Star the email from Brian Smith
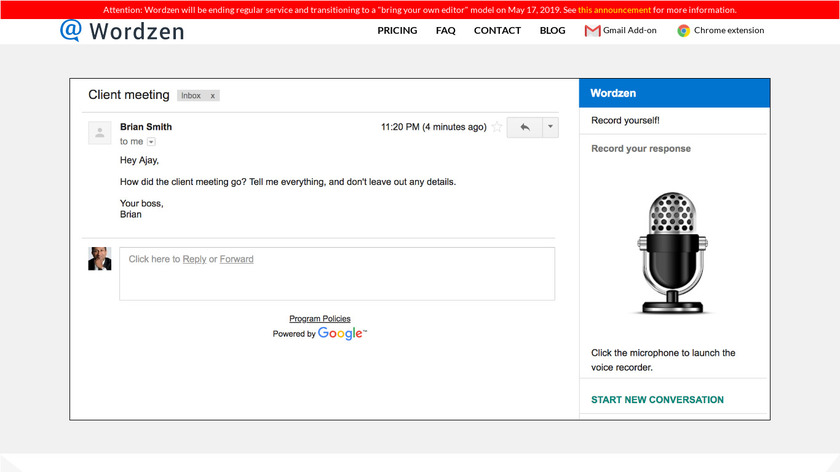The width and height of the screenshot is (840, 472). [497, 127]
